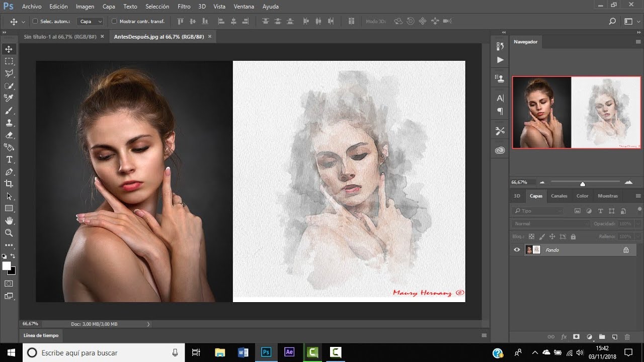Open the Character panel icon

pyautogui.click(x=500, y=98)
